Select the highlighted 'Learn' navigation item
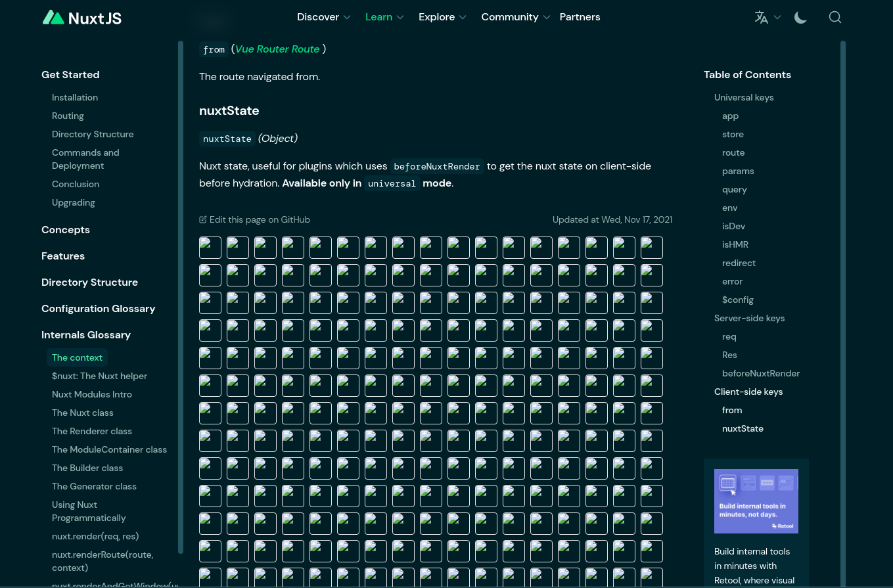Screen dimensions: 893x588 coord(378,17)
